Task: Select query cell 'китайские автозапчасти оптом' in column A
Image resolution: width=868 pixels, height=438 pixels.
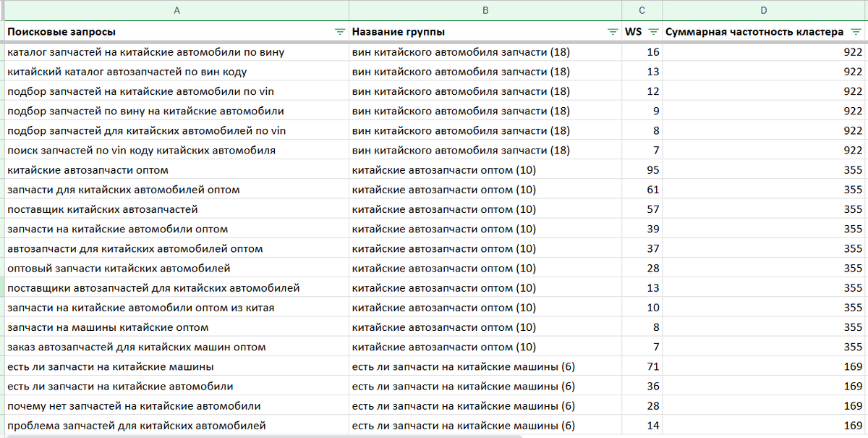Action: pos(176,170)
